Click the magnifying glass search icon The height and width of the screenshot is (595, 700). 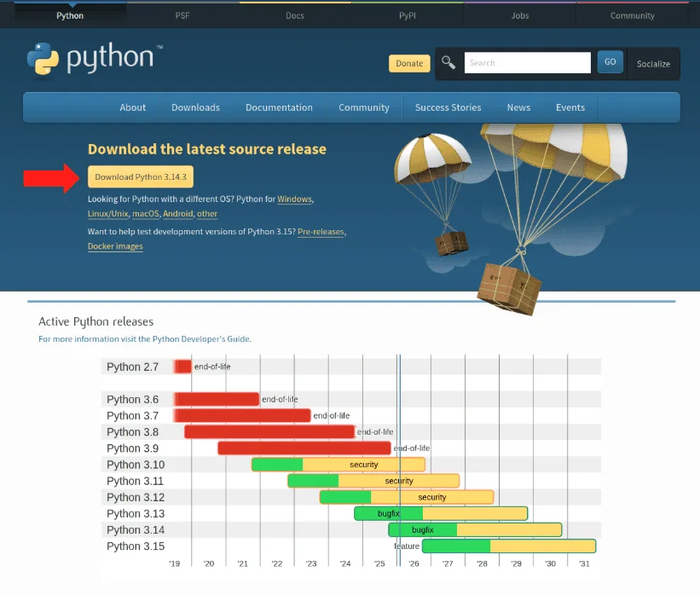coord(448,62)
